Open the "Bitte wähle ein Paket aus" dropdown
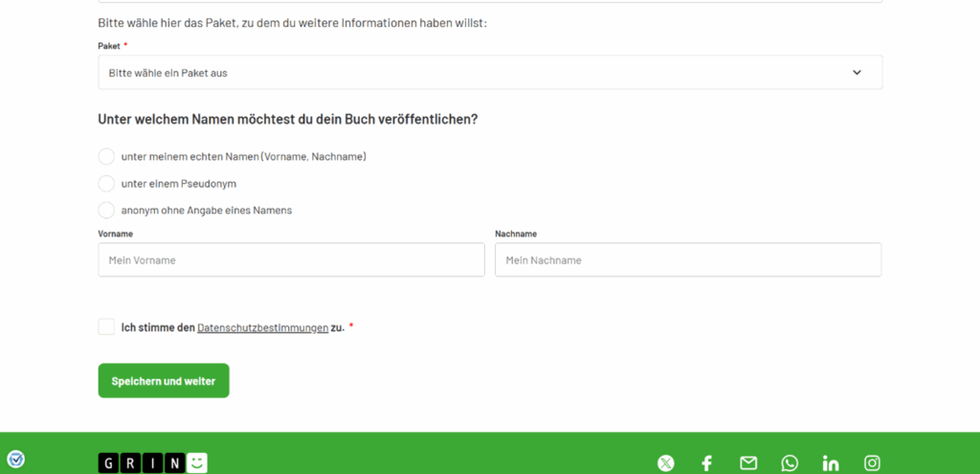The width and height of the screenshot is (980, 474). coord(469,73)
